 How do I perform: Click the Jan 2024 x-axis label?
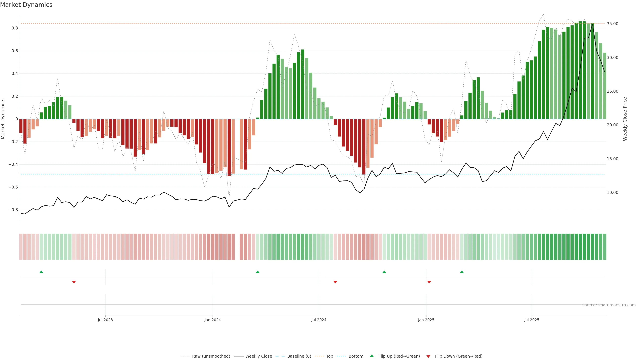coord(212,320)
